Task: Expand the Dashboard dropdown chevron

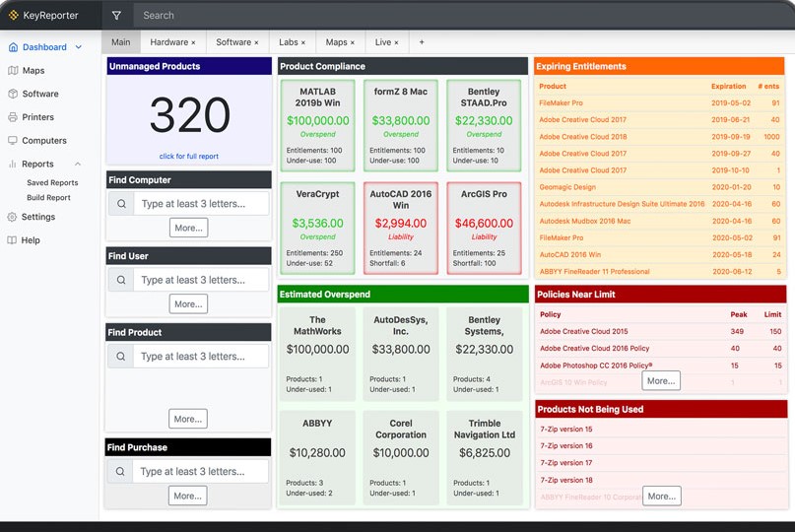Action: click(x=79, y=47)
